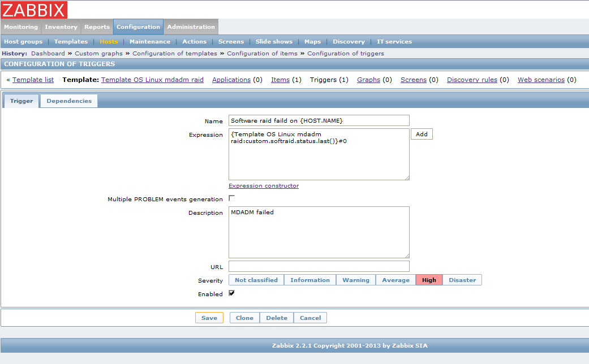Focus the URL input field

(319, 266)
